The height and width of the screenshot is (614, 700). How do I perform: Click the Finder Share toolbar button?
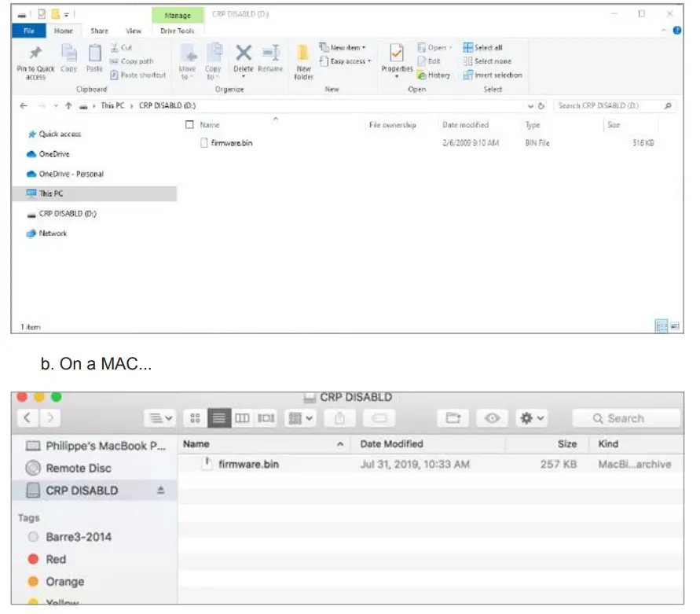pos(339,418)
